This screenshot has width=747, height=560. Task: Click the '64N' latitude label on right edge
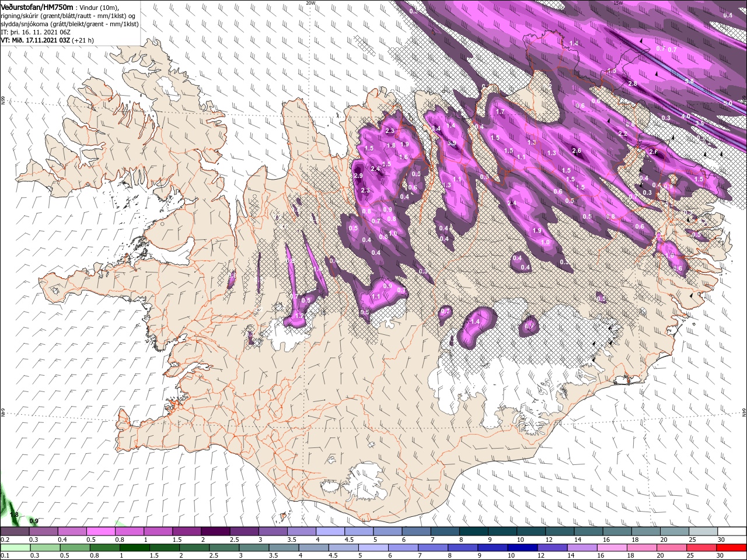744,412
